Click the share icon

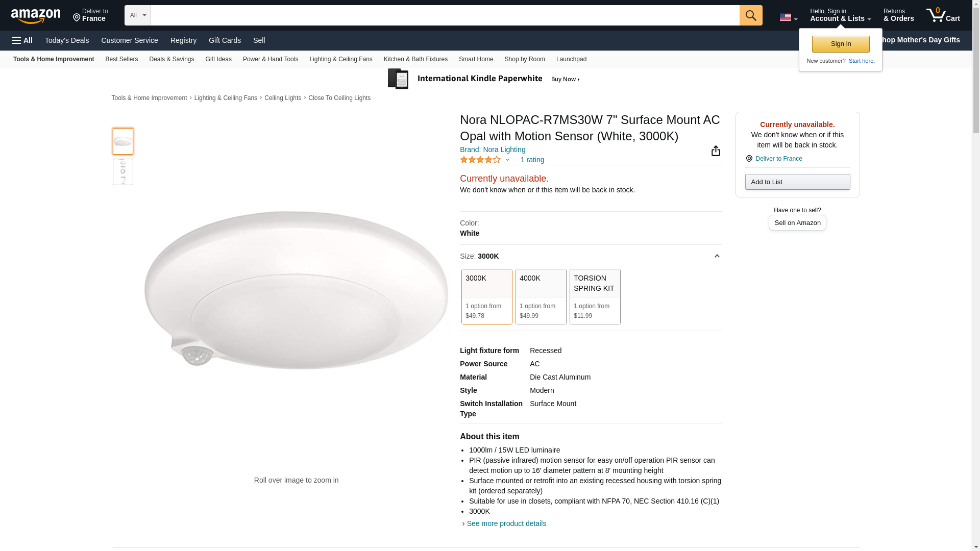716,151
